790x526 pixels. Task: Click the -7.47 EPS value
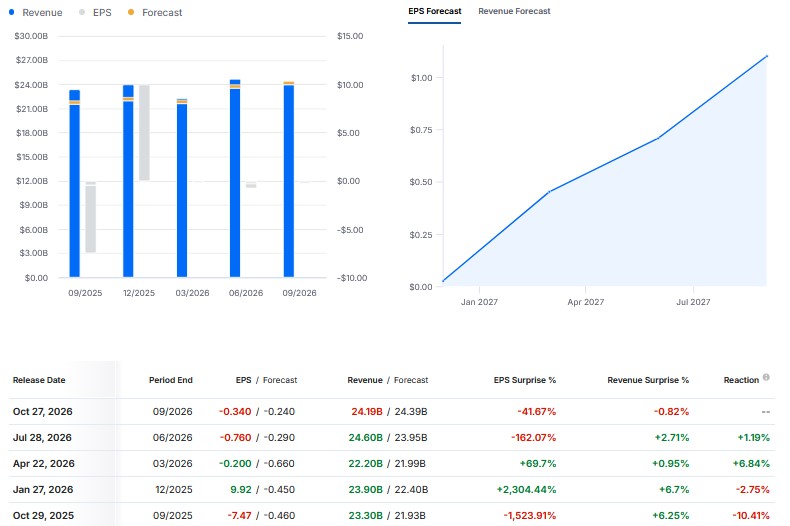pyautogui.click(x=239, y=515)
